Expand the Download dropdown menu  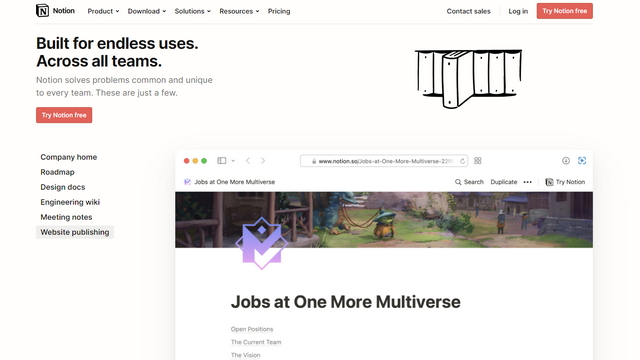pos(147,11)
